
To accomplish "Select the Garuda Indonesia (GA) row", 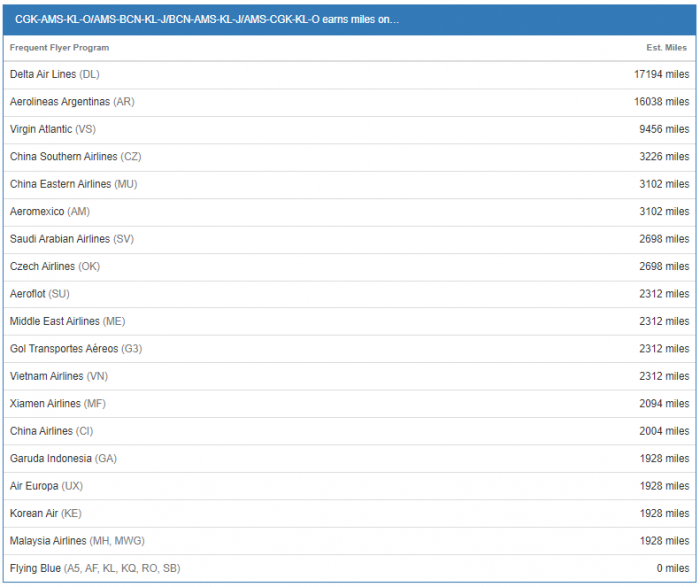I will tap(350, 459).
